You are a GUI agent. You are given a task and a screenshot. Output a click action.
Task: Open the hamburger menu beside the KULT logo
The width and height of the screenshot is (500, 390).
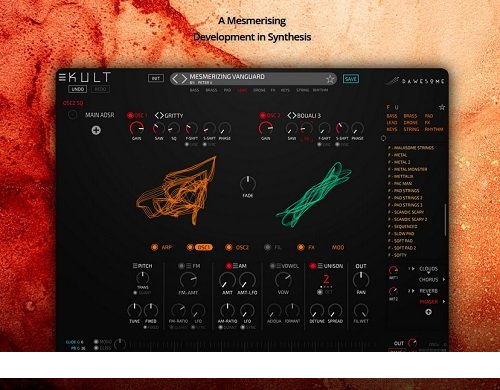point(62,77)
